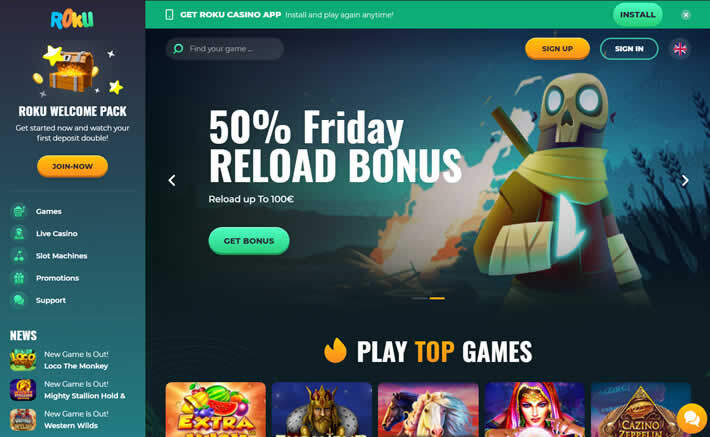Click the Get Bonus button on the banner

249,241
